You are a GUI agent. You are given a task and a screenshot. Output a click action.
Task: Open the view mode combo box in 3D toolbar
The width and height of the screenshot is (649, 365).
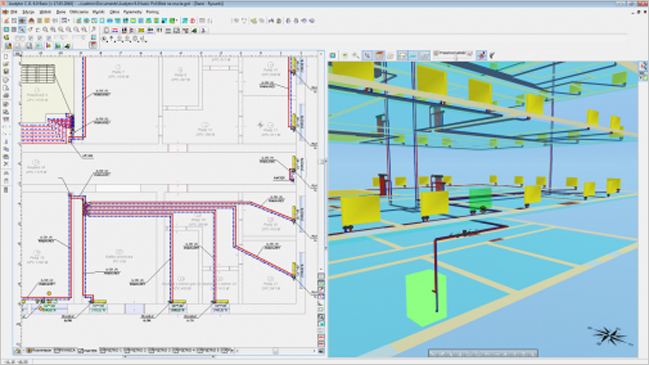click(453, 54)
